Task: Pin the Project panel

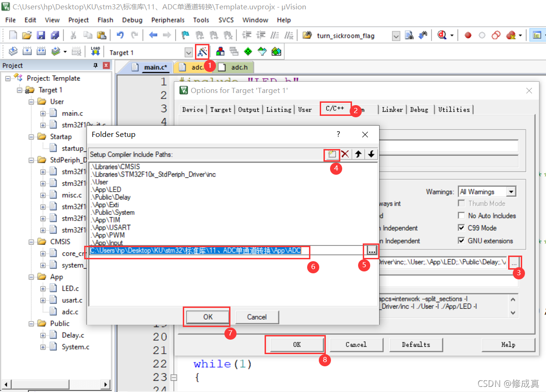Action: (x=95, y=65)
